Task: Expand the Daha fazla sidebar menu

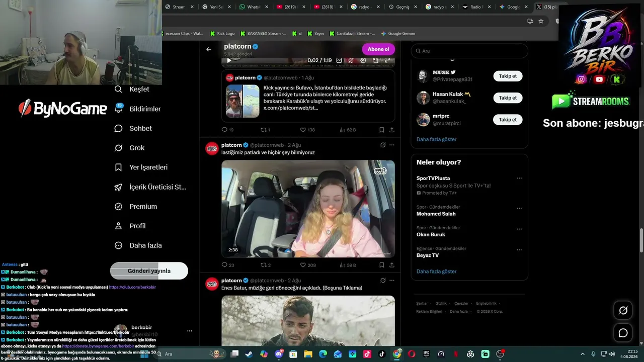Action: (x=138, y=245)
